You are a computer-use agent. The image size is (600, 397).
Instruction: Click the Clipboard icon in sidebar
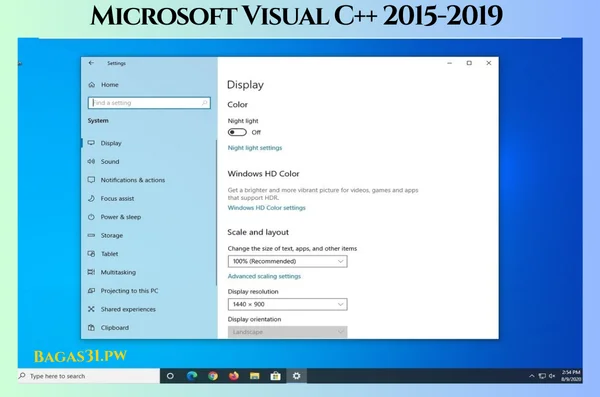coord(91,327)
